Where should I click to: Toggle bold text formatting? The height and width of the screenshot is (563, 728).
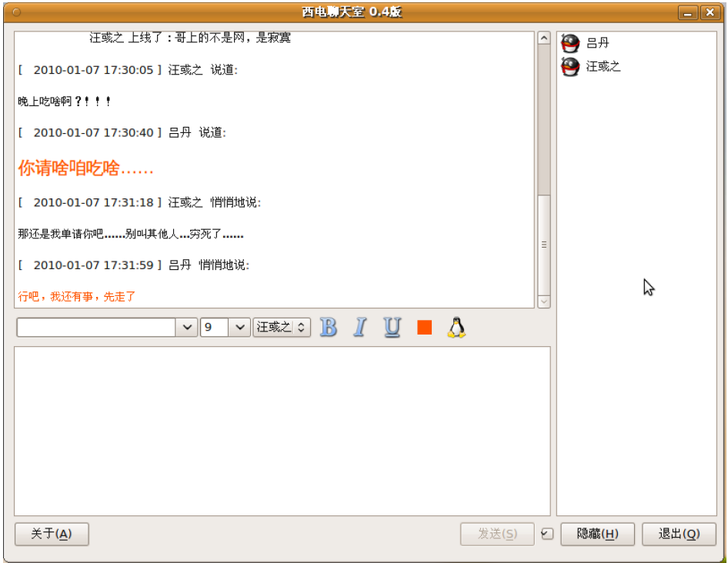click(329, 327)
